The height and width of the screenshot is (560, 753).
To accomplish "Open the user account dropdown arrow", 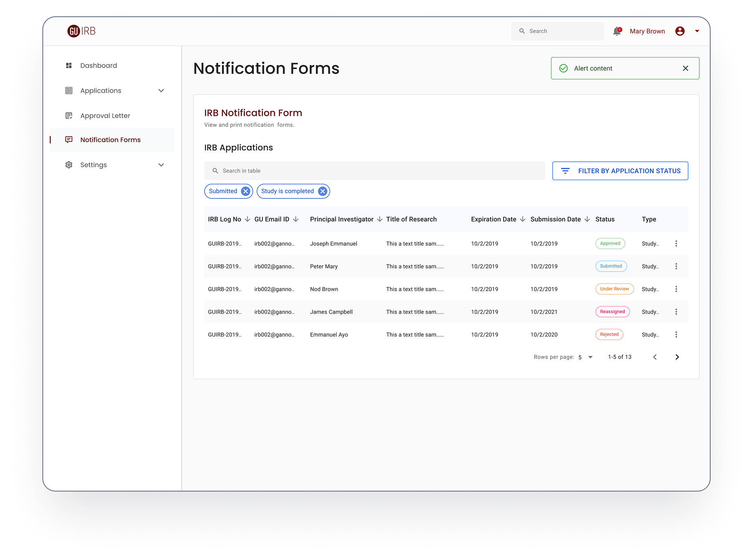I will click(x=697, y=31).
